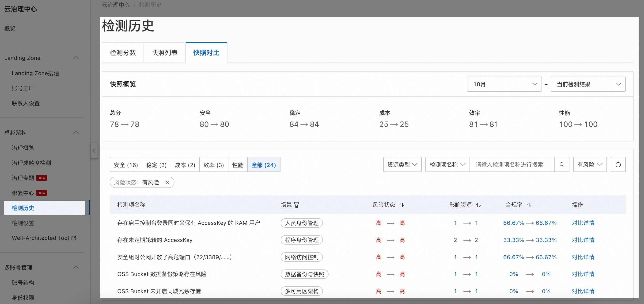Open the 当前检测结果 dropdown
Image resolution: width=644 pixels, height=304 pixels.
coord(588,84)
